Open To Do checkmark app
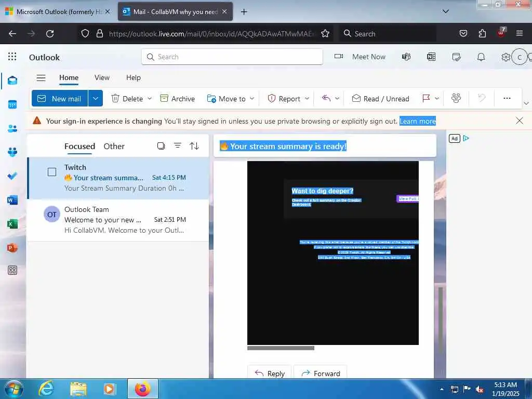The image size is (532, 399). point(12,176)
